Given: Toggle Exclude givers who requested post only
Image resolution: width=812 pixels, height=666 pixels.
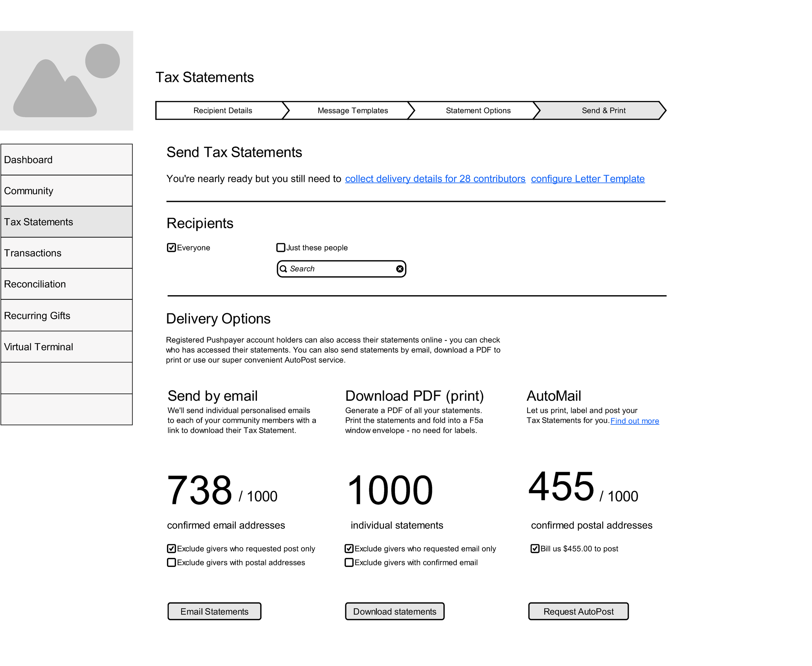Looking at the screenshot, I should click(x=171, y=548).
